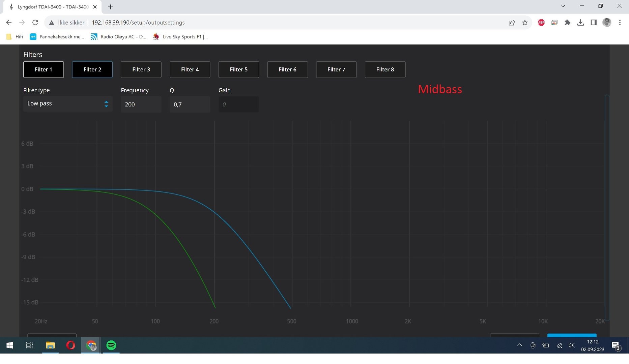The width and height of the screenshot is (629, 364).
Task: Click the disabled Gain field
Action: [239, 104]
